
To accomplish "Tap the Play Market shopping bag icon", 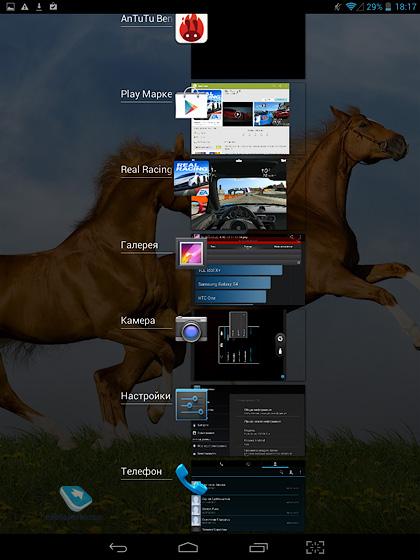I will 191,104.
